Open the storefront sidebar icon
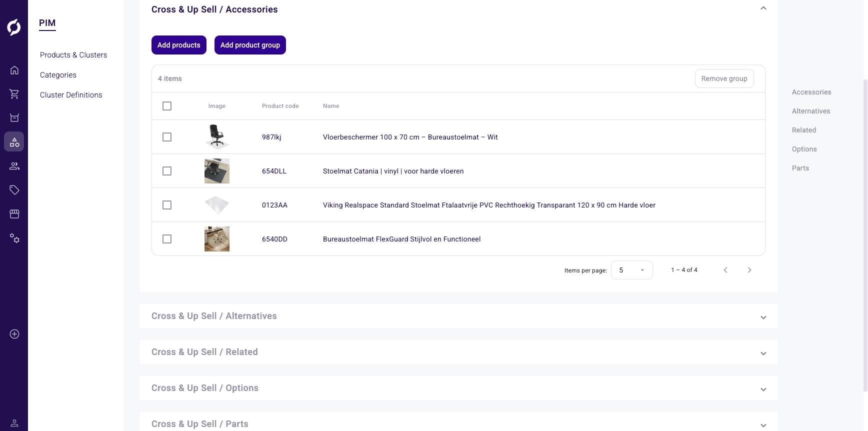 point(14,214)
